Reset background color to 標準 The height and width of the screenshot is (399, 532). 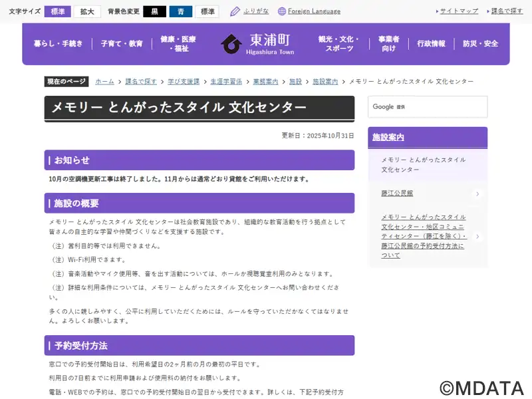tap(207, 11)
